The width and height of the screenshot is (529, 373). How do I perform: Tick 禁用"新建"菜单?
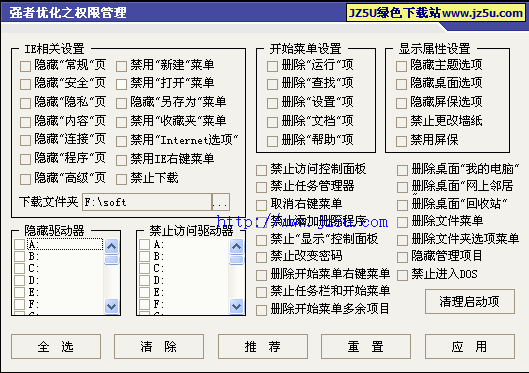point(121,66)
